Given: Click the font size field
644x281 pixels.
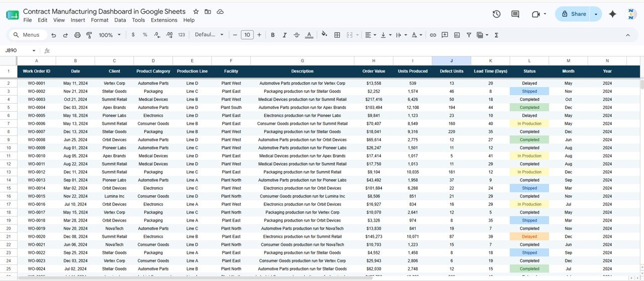Looking at the screenshot, I should pyautogui.click(x=247, y=35).
